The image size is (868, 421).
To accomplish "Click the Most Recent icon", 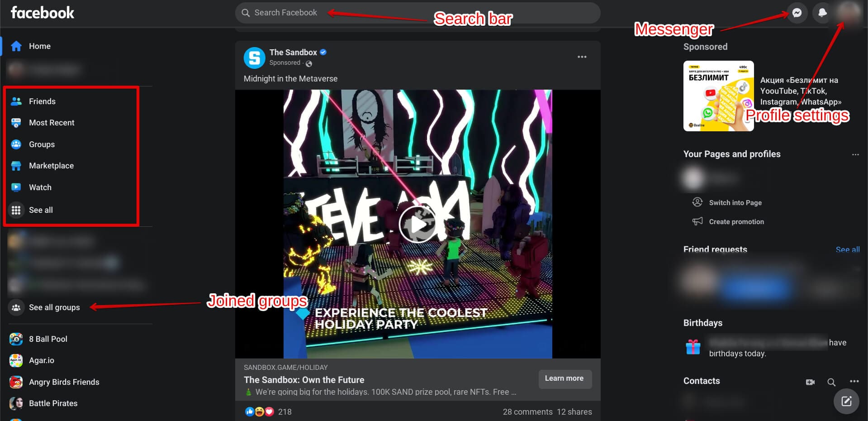I will coord(16,123).
